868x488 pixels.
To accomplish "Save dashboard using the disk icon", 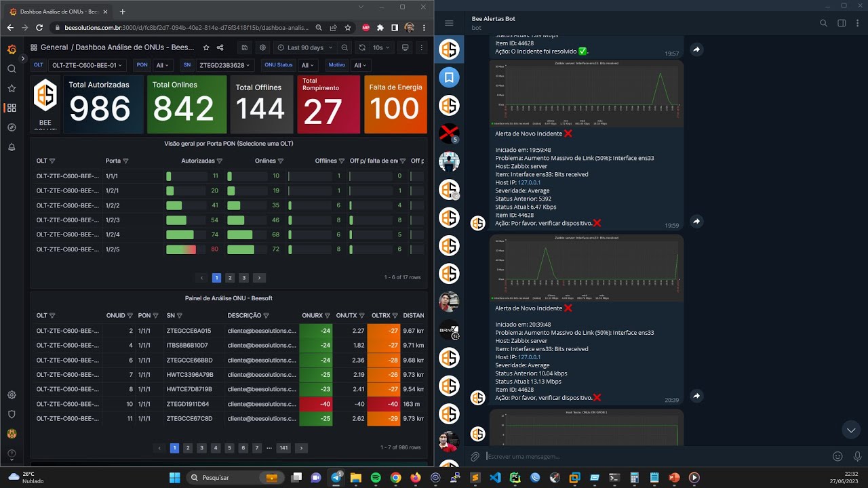I will pyautogui.click(x=245, y=47).
